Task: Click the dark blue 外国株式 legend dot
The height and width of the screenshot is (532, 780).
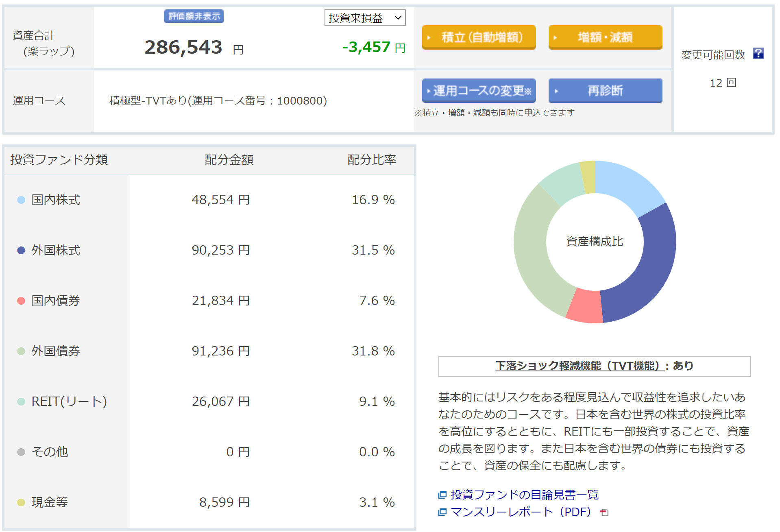Action: click(21, 250)
